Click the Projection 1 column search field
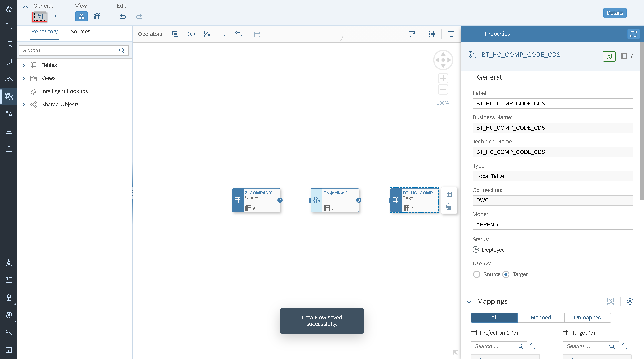The width and height of the screenshot is (644, 359). point(499,346)
